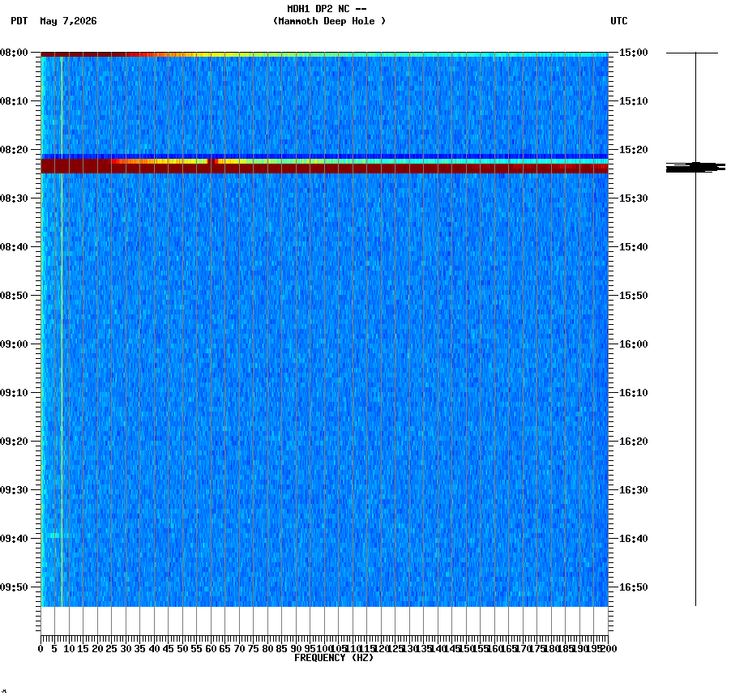Click the frequency axis label "60"

click(x=211, y=649)
